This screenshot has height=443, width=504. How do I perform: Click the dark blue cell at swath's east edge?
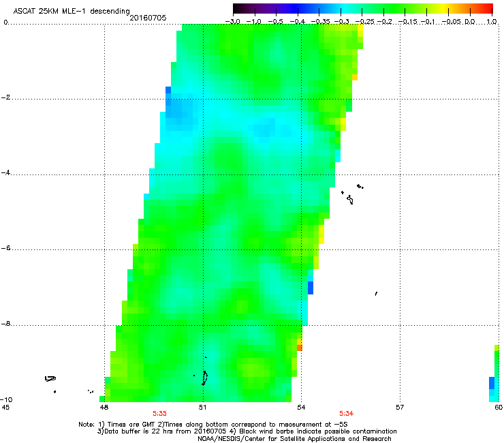[311, 288]
